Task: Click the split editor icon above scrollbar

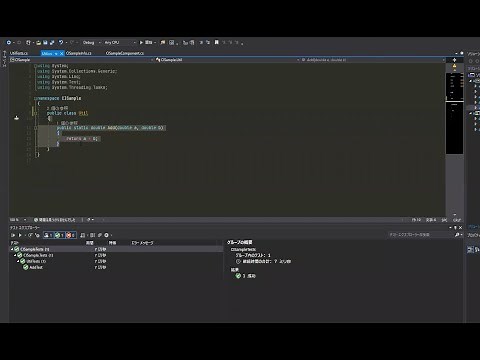Action: click(454, 60)
